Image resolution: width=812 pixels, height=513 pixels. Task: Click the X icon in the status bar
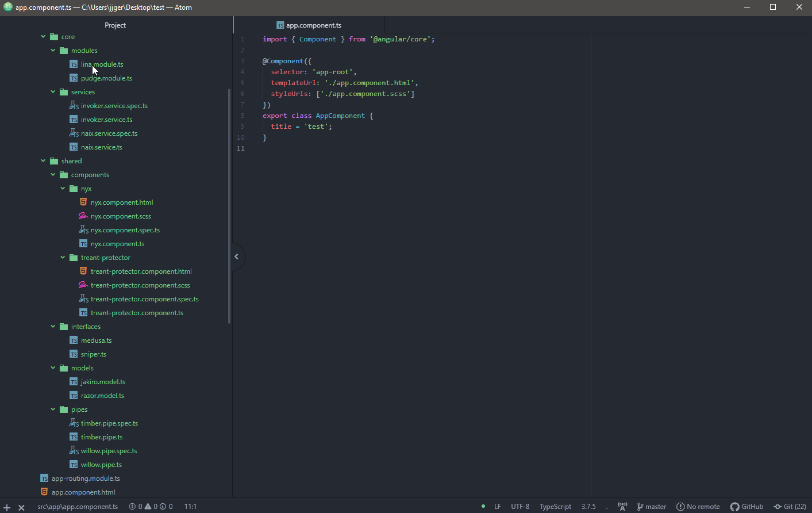click(x=21, y=507)
